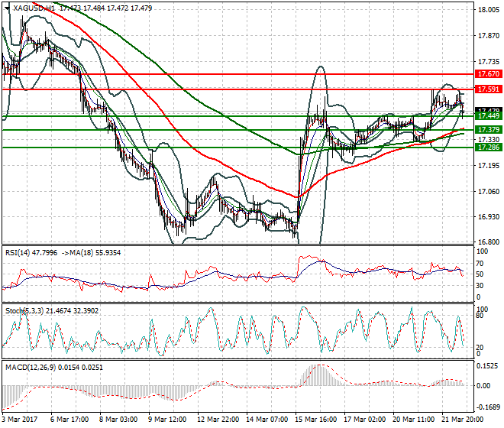Click the 17.735 price scale value

coord(489,62)
